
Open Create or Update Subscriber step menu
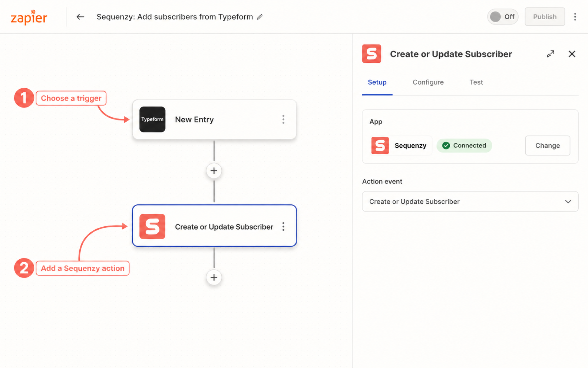coord(283,227)
